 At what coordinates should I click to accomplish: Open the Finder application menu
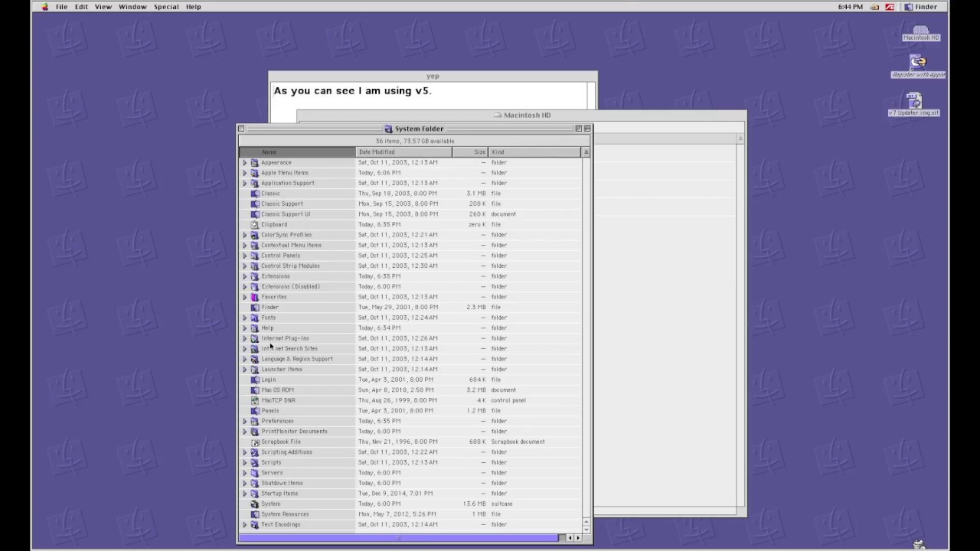[x=921, y=7]
